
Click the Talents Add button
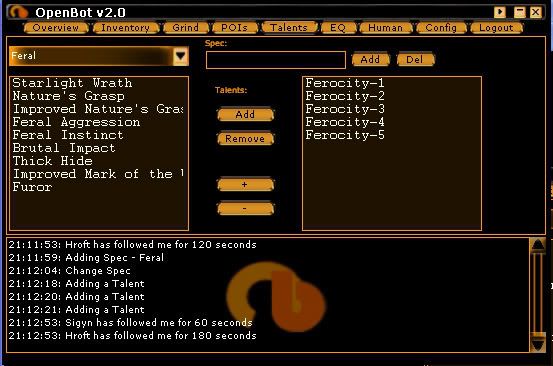[x=245, y=115]
